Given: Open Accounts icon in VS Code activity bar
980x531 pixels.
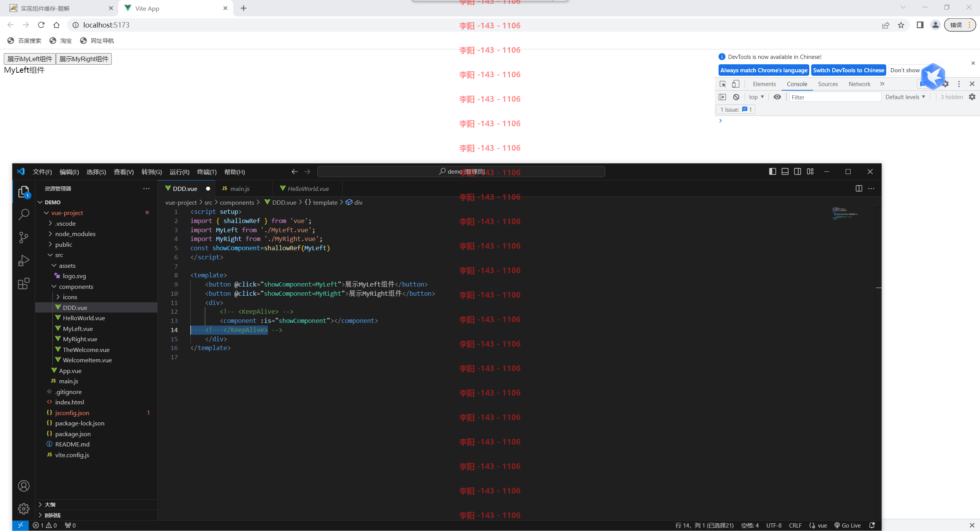Looking at the screenshot, I should tap(24, 486).
